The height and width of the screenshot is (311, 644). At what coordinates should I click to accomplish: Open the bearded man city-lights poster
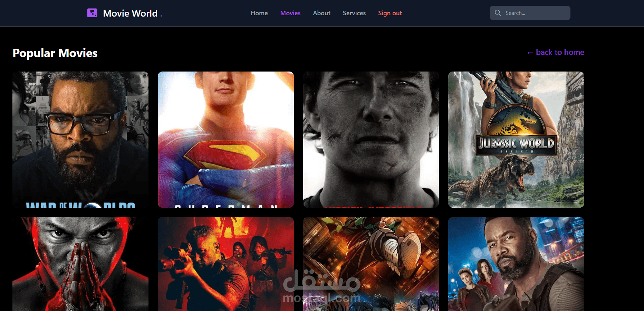(516, 264)
